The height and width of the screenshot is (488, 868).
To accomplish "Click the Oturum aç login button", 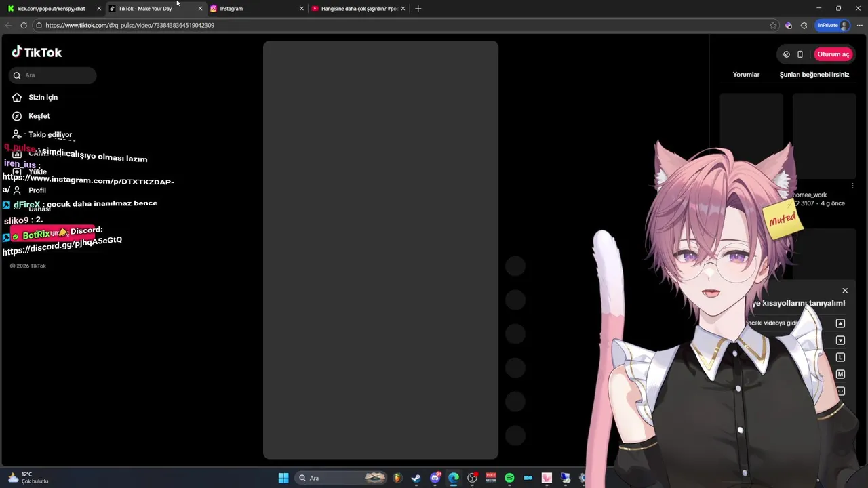I will tap(833, 54).
